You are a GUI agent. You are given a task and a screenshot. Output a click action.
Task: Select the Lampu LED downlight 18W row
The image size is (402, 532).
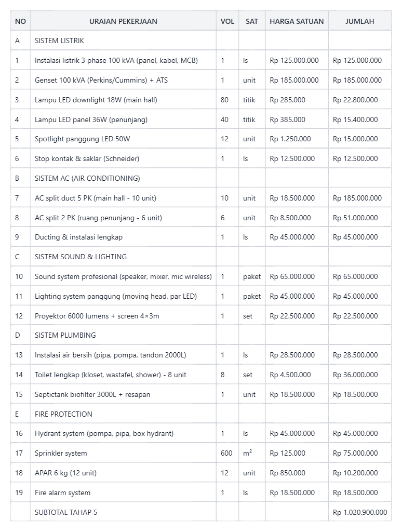201,100
